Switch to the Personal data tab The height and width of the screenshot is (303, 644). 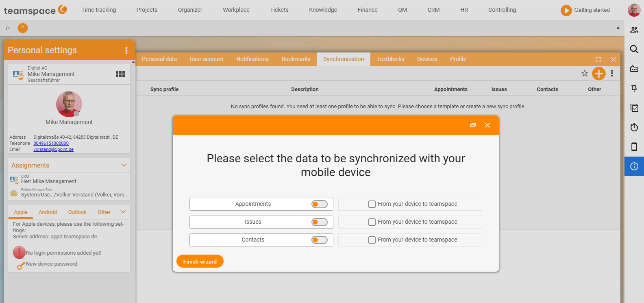(159, 59)
